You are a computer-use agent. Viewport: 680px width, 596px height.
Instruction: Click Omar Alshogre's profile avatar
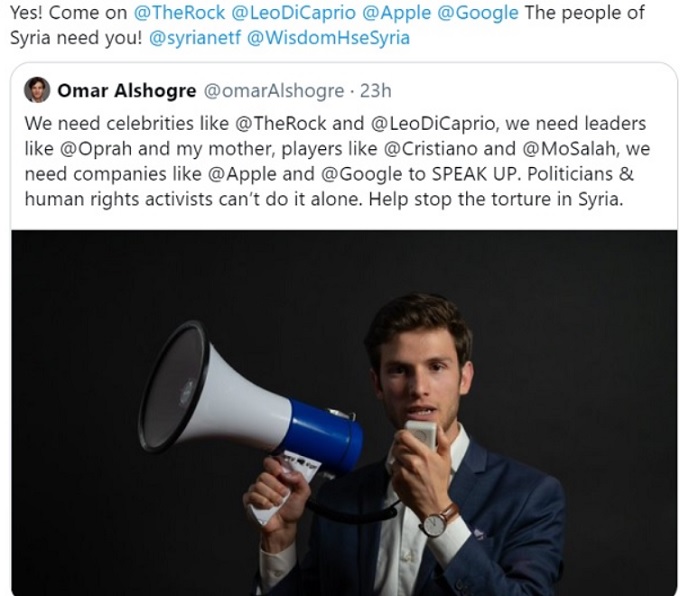[x=37, y=90]
